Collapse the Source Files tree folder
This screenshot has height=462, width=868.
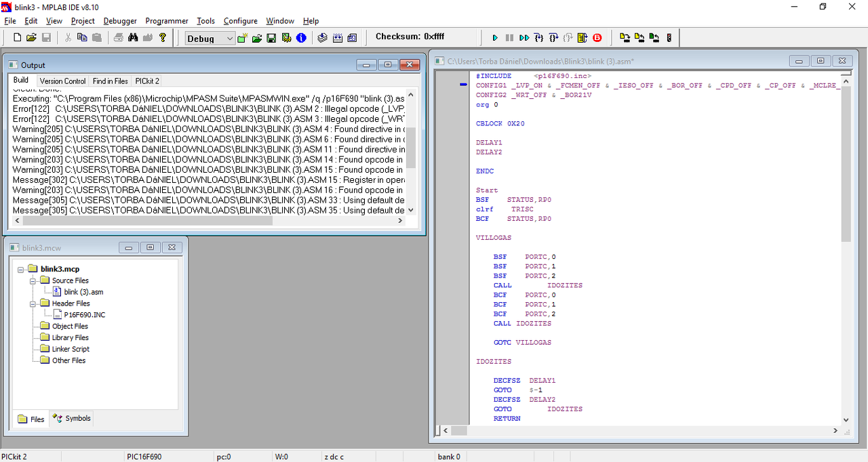pos(32,280)
